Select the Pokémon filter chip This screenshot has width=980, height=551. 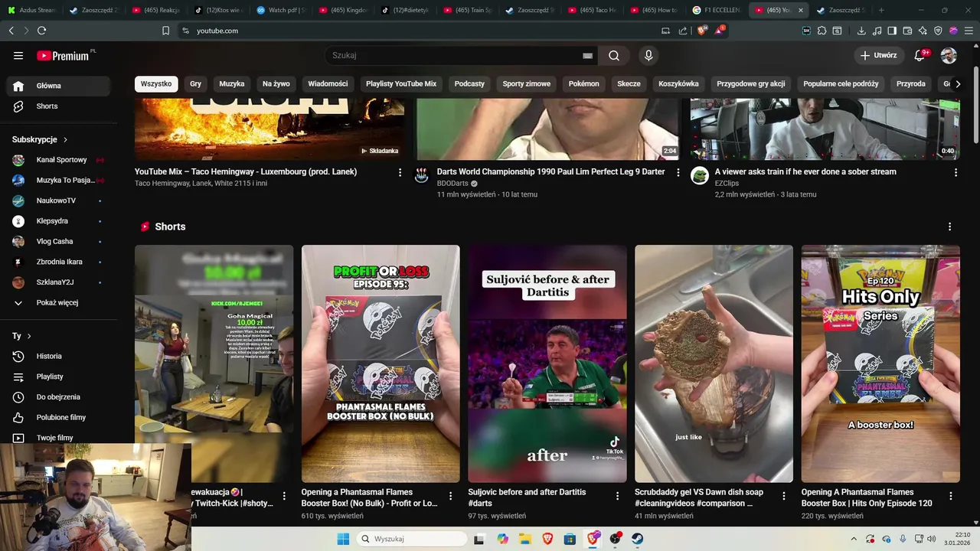tap(584, 83)
